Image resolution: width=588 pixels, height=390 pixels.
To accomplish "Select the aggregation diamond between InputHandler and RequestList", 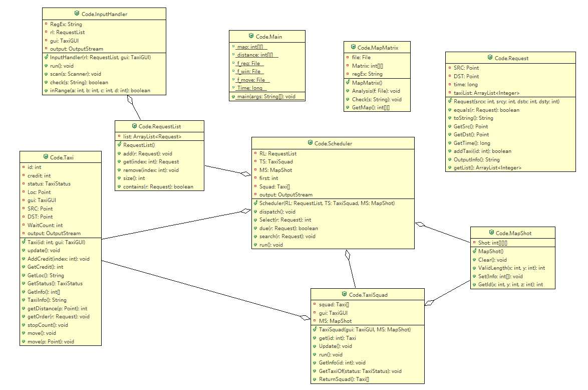I will (130, 99).
